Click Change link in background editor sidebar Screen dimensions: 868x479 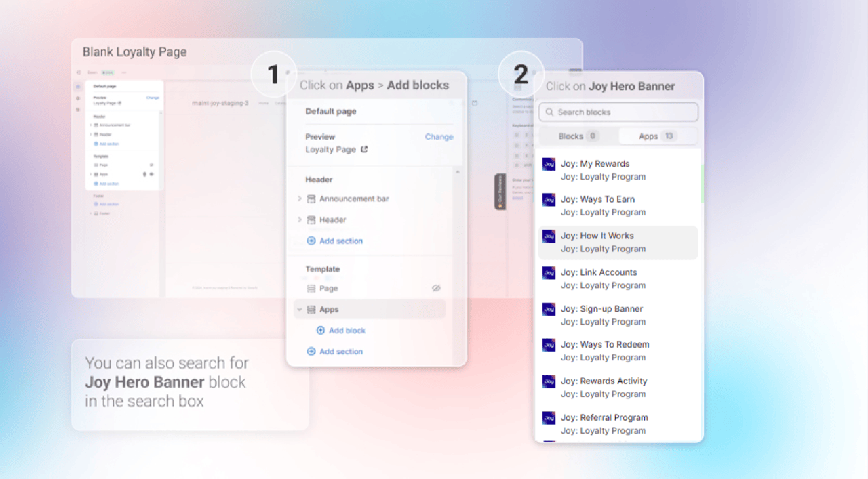coord(153,98)
